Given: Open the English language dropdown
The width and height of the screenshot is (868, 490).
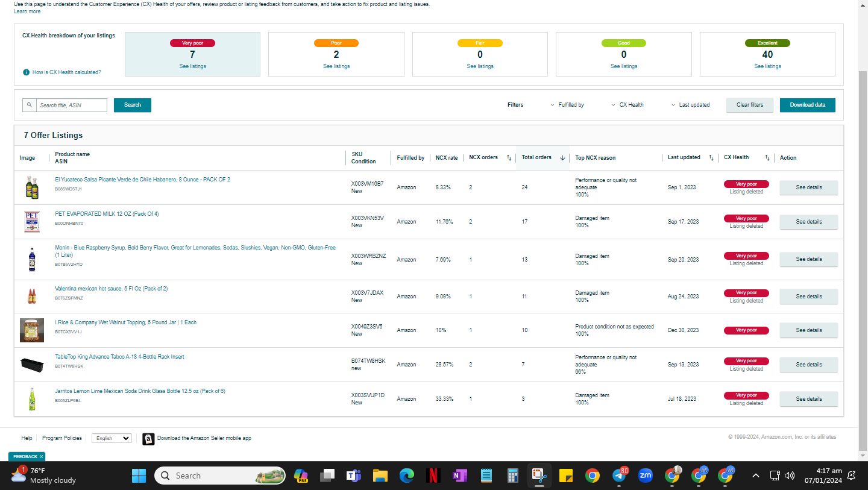Looking at the screenshot, I should (x=112, y=438).
